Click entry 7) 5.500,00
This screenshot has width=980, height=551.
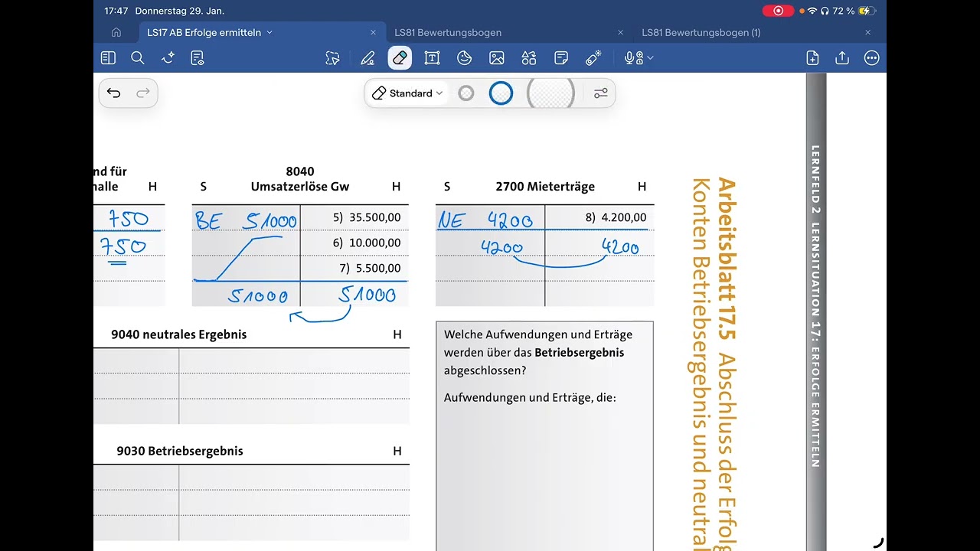[370, 268]
